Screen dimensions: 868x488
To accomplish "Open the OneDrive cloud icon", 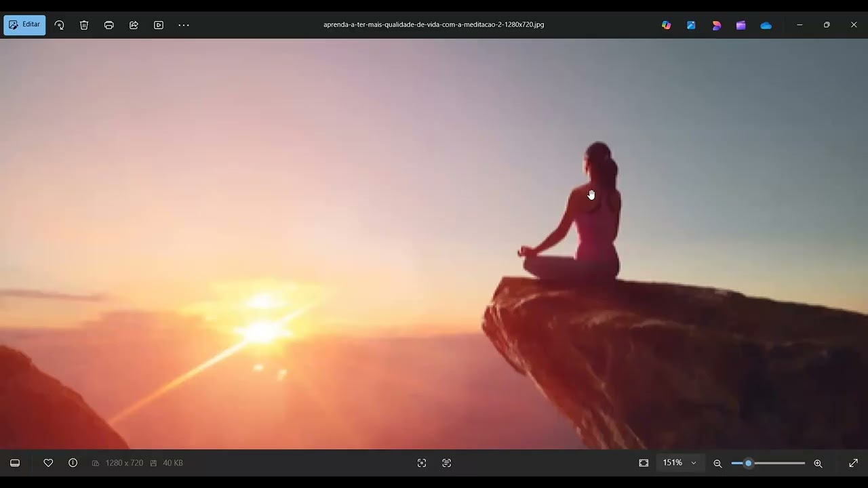I will 766,25.
